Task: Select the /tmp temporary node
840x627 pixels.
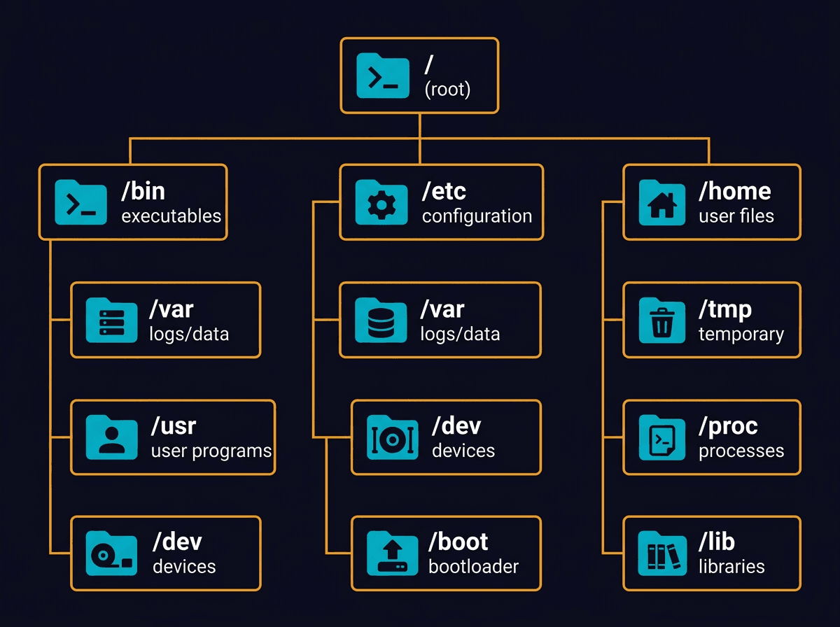Action: [x=710, y=320]
